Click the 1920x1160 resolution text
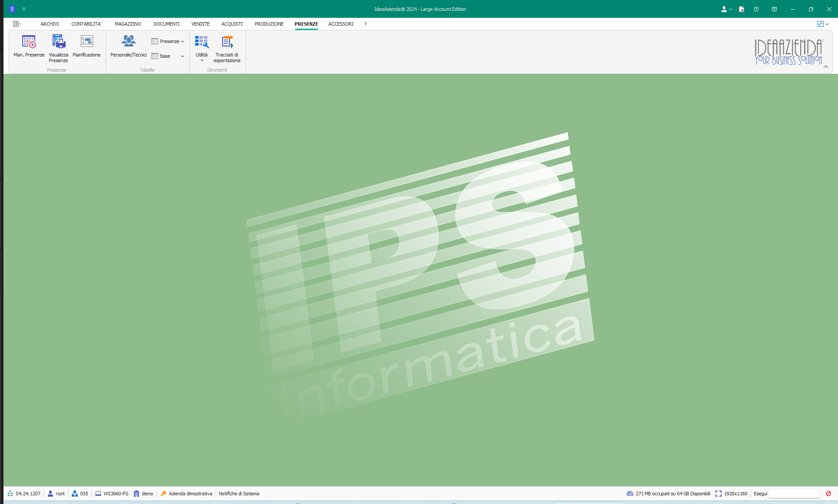 735,494
